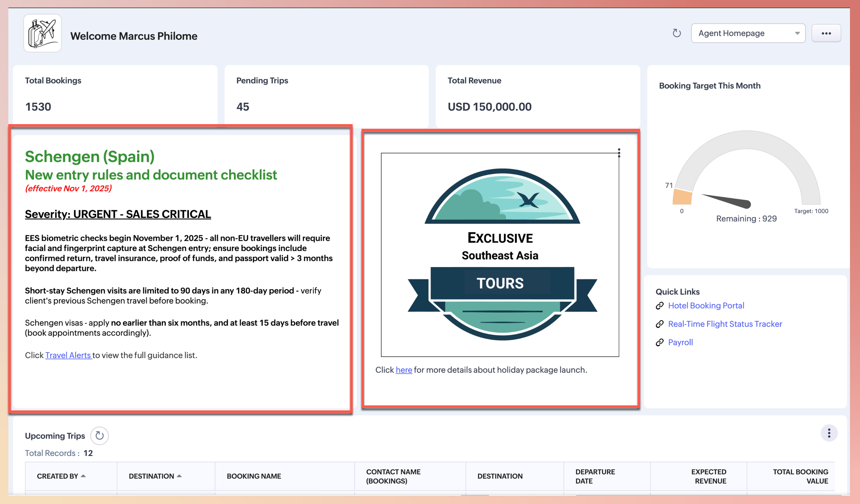
Task: Open Hotel Booking Portal quick link
Action: (x=706, y=305)
